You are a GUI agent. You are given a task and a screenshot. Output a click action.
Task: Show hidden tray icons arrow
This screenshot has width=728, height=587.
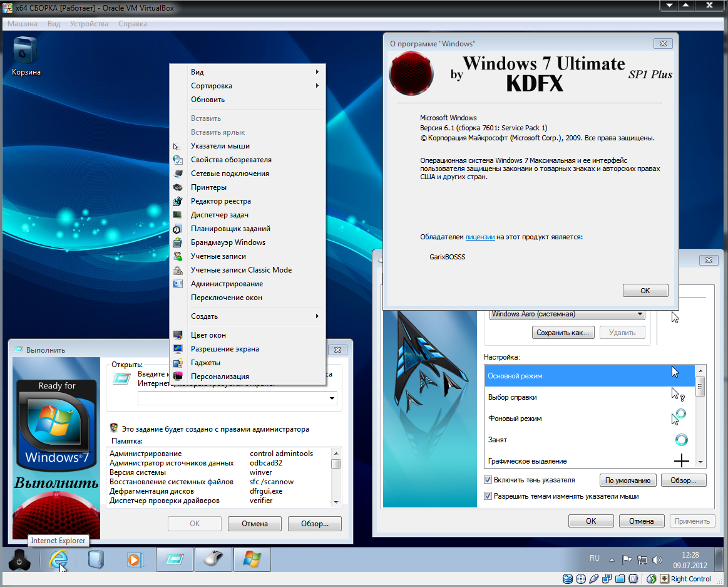coord(612,560)
